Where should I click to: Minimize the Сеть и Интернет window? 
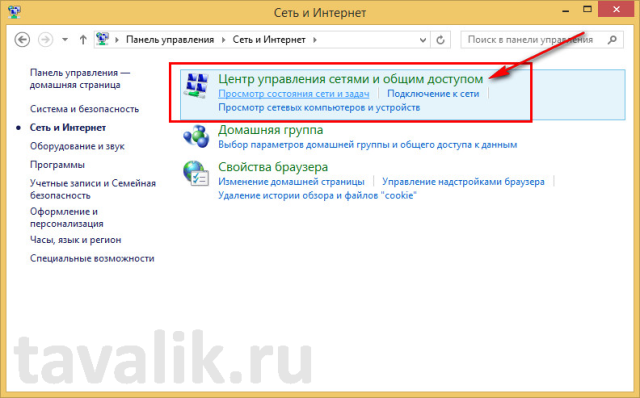(x=566, y=11)
